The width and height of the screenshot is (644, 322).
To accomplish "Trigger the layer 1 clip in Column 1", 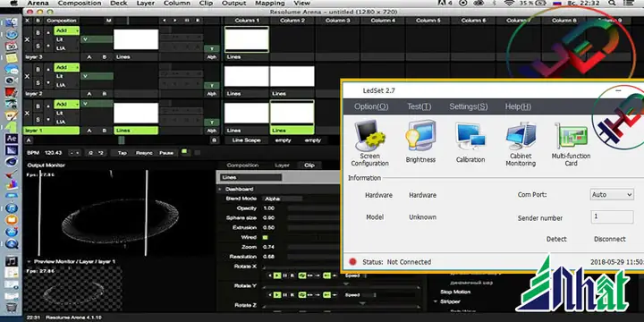I will tap(247, 113).
